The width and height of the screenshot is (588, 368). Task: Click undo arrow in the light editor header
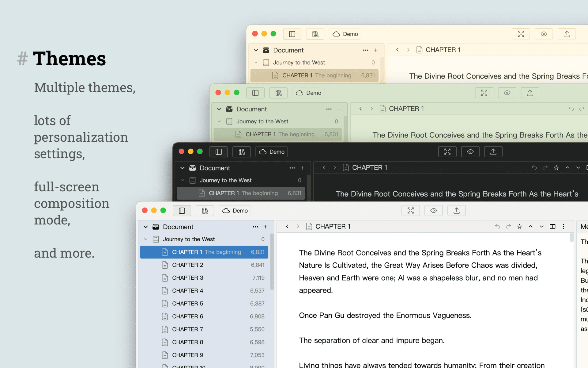click(498, 227)
